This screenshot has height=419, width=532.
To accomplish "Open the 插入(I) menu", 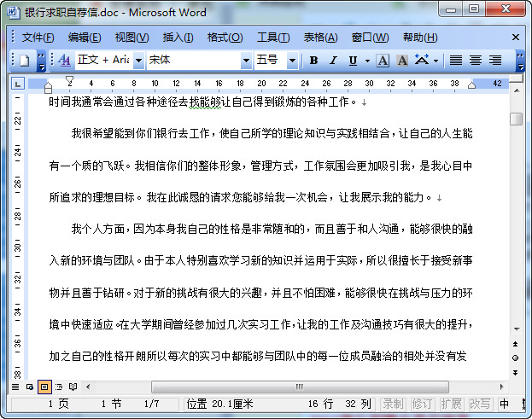I will pyautogui.click(x=178, y=38).
